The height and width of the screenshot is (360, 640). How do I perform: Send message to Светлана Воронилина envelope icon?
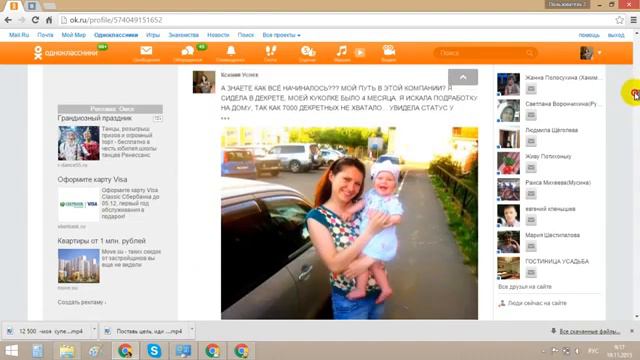coord(531,115)
